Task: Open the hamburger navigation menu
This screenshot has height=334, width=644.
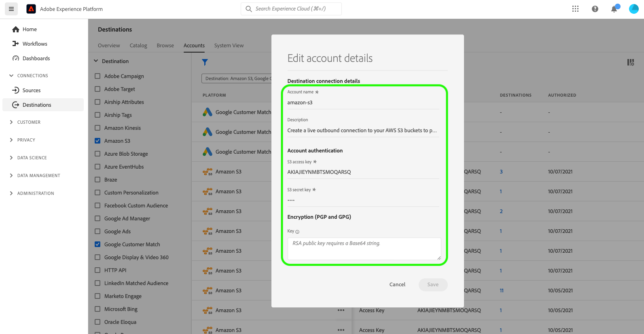Action: point(11,9)
